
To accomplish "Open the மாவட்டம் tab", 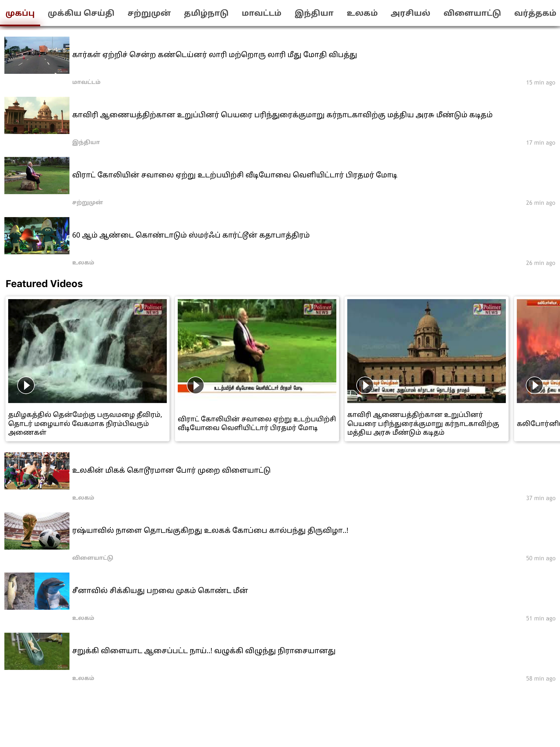I will pos(261,13).
